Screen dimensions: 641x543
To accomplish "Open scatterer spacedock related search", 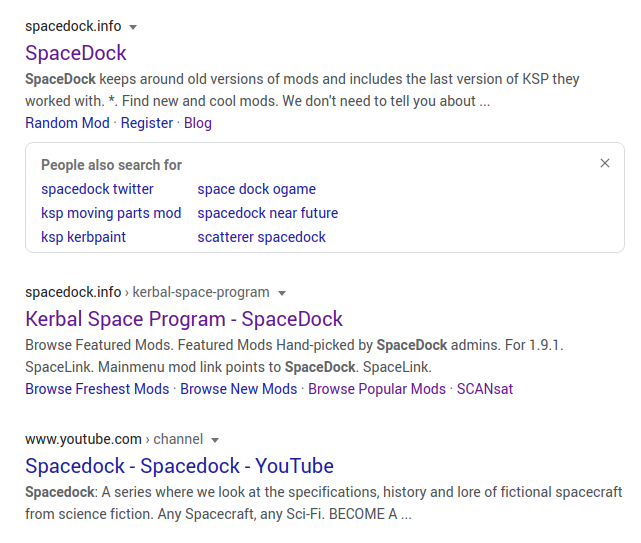I will coord(262,237).
